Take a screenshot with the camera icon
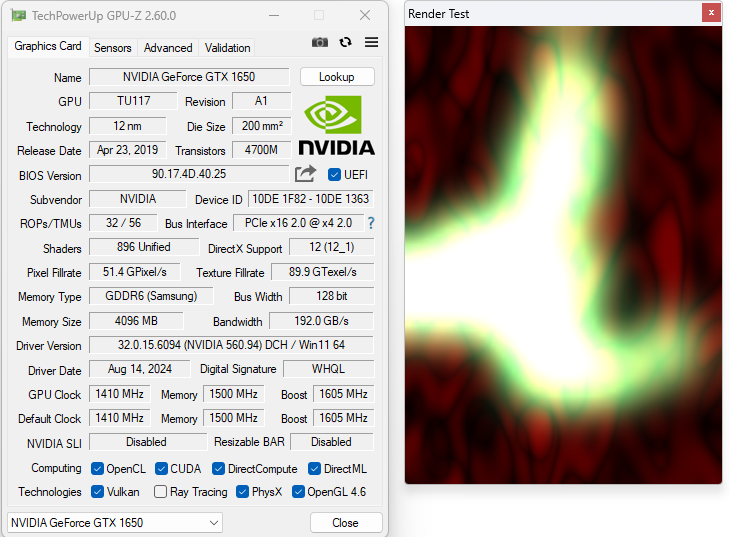The height and width of the screenshot is (537, 730). coord(319,42)
